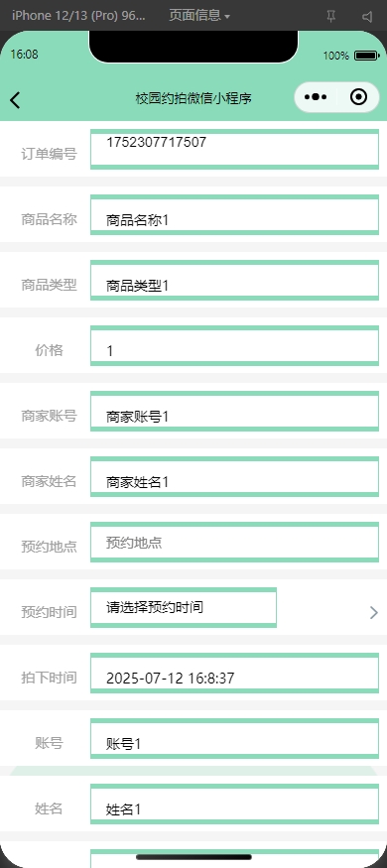The height and width of the screenshot is (868, 387).
Task: Click the 商家姓名 text field
Action: [x=235, y=476]
